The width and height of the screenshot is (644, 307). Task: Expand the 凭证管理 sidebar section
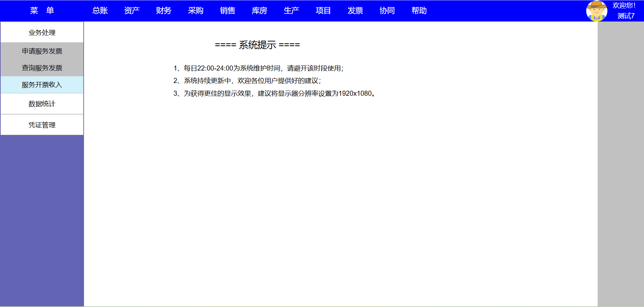pyautogui.click(x=42, y=125)
